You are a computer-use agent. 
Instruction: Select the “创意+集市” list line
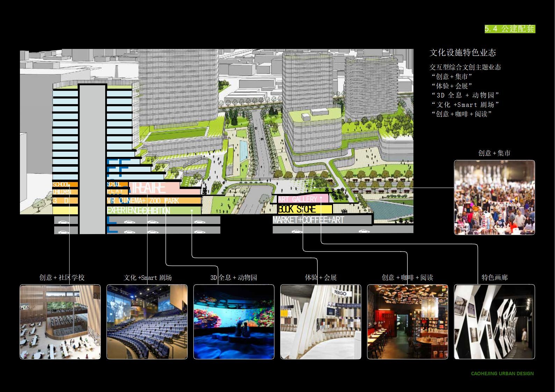[x=452, y=77]
